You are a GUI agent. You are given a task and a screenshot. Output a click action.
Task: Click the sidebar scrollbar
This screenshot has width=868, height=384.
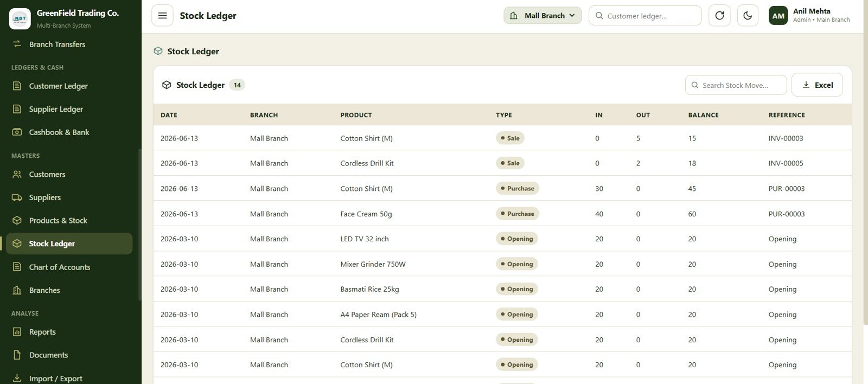pos(139,224)
